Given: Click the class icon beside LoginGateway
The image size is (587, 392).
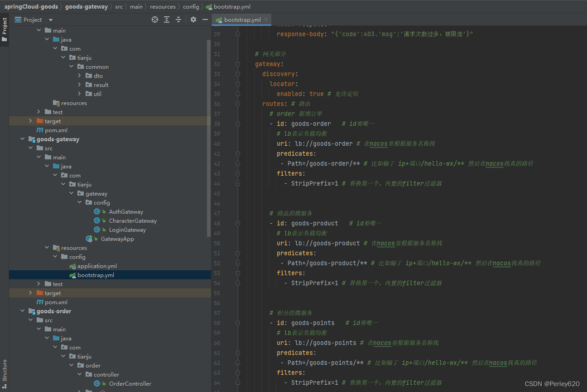Looking at the screenshot, I should click(97, 229).
